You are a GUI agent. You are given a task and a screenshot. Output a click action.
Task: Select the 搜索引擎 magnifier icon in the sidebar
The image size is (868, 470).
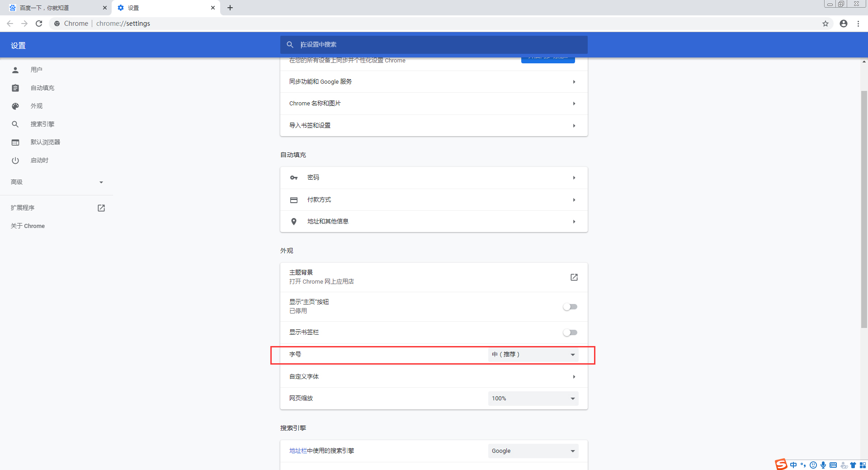pos(15,124)
